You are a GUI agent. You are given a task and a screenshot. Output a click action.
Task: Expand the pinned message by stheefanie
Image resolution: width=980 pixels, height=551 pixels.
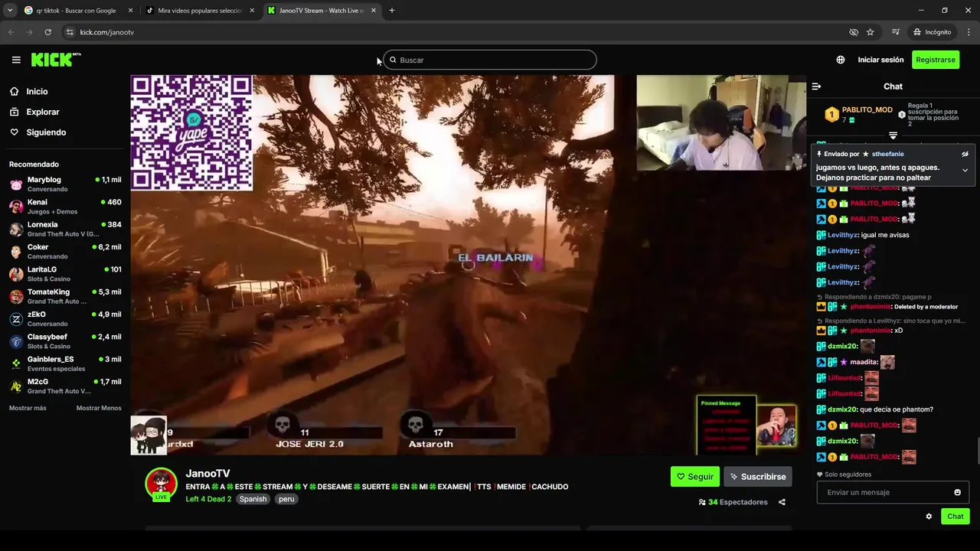click(965, 170)
